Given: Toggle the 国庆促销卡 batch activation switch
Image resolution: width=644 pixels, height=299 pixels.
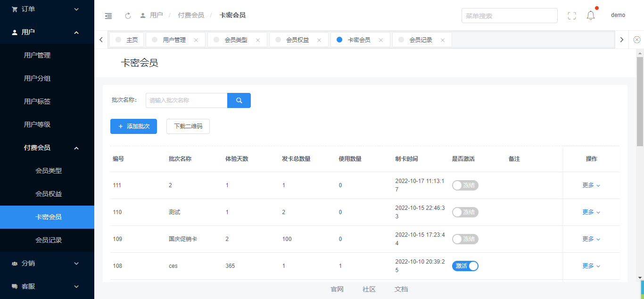Looking at the screenshot, I should click(x=465, y=239).
